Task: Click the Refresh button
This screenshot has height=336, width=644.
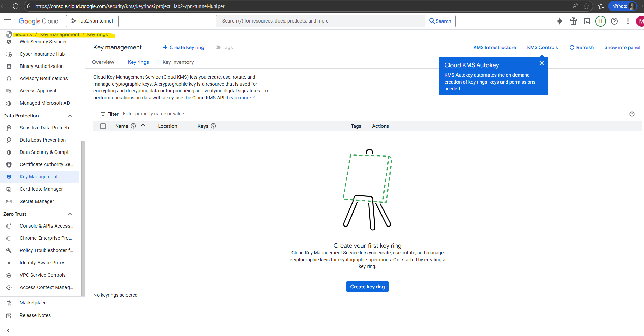Action: pyautogui.click(x=582, y=47)
